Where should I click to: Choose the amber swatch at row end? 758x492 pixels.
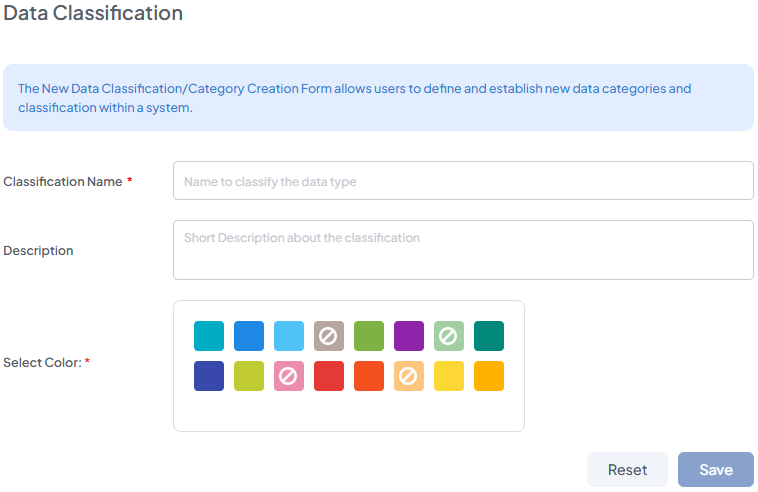(489, 376)
